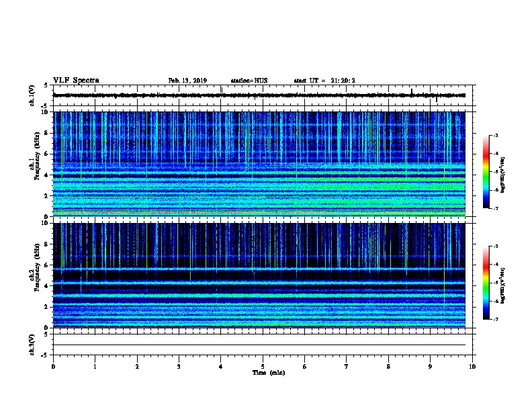Click the ch.2 spectrogram color bar
This screenshot has width=532, height=411.
tap(486, 283)
